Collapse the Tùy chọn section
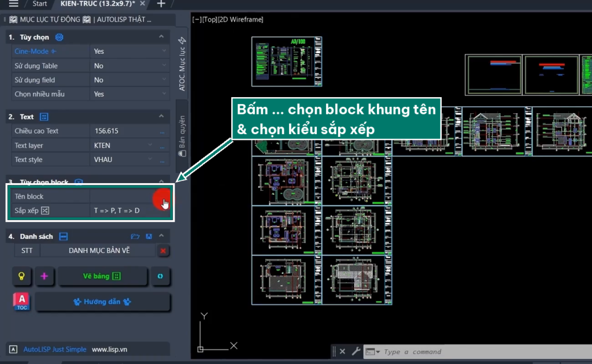 tap(162, 36)
